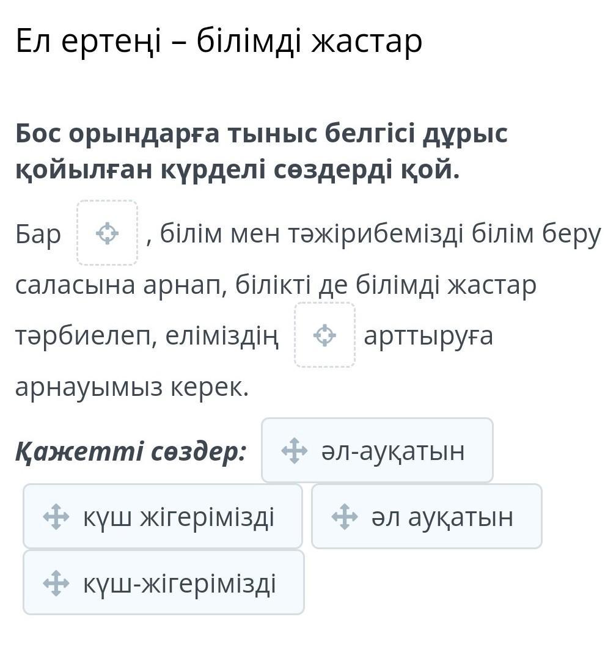Select the unhyphenated word chip 'күш жігерімізді'
Screen dimensions: 616x672
tap(163, 516)
